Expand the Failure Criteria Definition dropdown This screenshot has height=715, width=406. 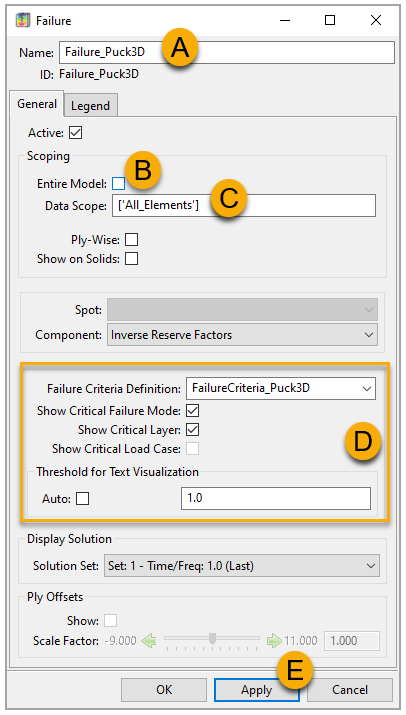[281, 389]
